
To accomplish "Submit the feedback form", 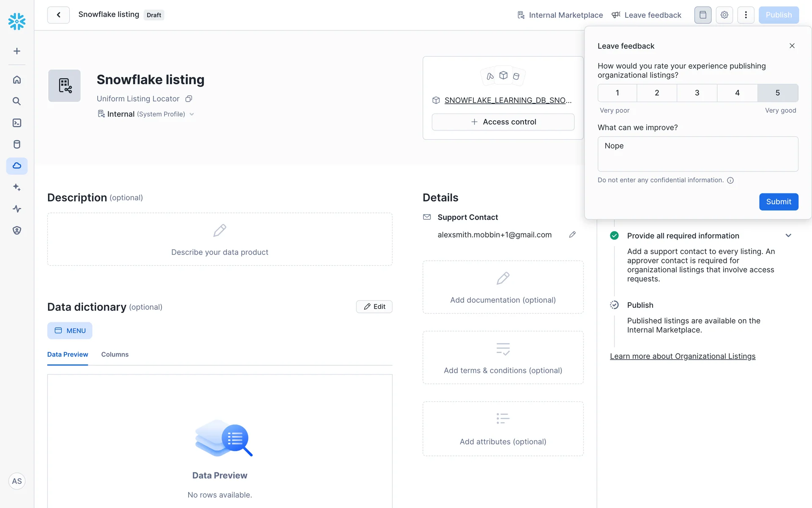I will pyautogui.click(x=778, y=202).
